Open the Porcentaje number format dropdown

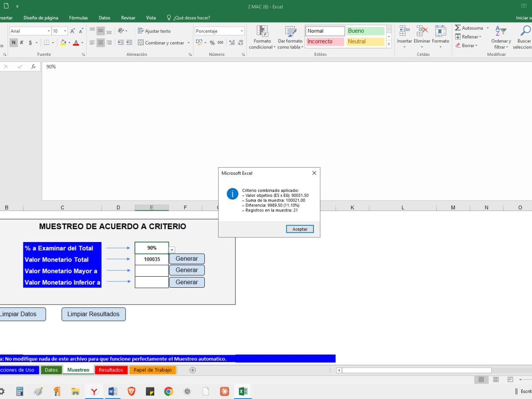click(x=242, y=31)
